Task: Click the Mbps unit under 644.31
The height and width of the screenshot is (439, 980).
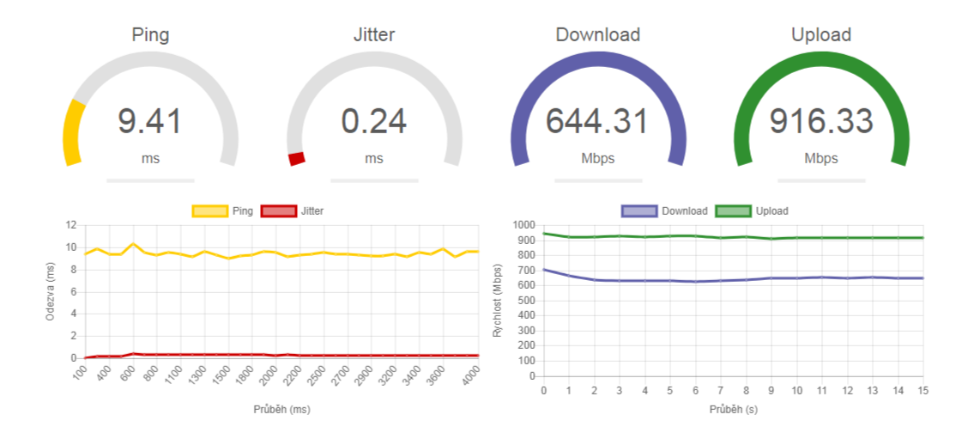Action: [x=598, y=159]
